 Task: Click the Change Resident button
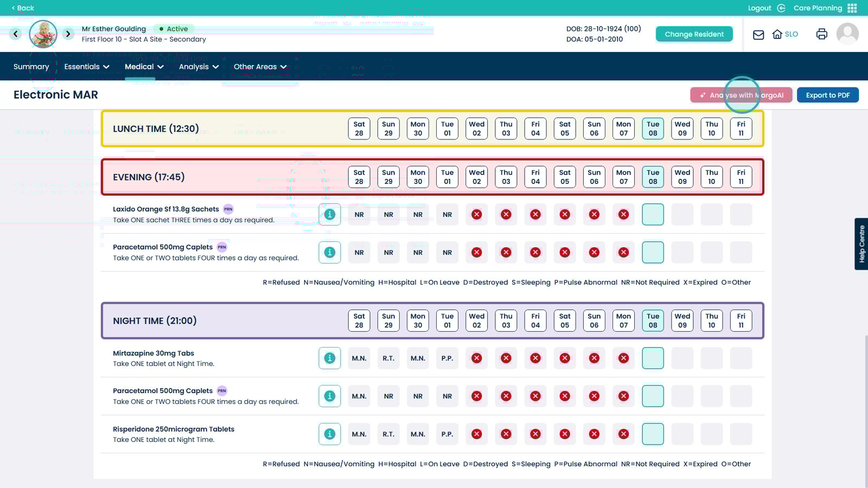(694, 34)
